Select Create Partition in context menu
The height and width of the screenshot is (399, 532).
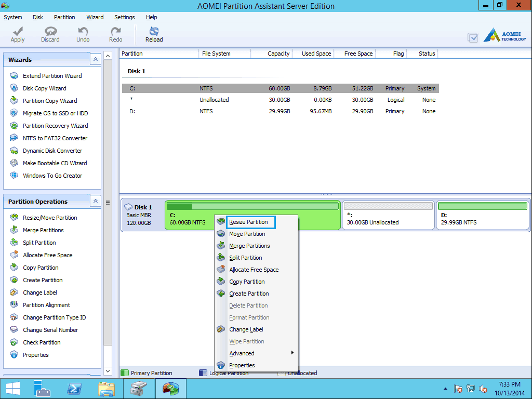click(x=256, y=294)
